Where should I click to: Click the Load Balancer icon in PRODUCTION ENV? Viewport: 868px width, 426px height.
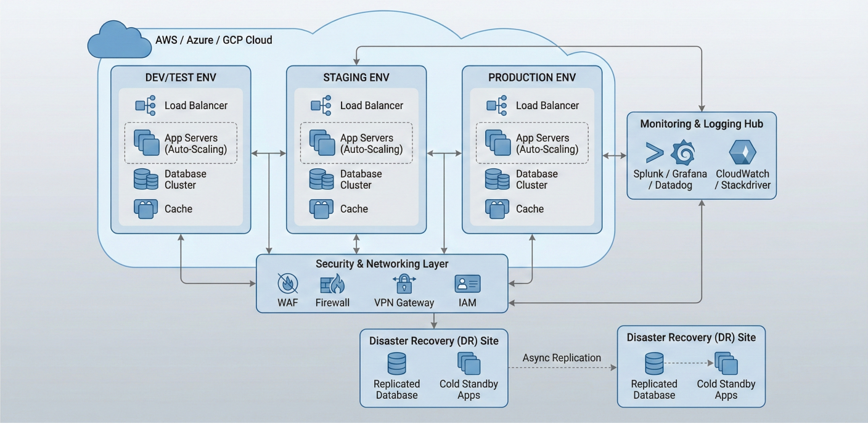[x=497, y=105]
